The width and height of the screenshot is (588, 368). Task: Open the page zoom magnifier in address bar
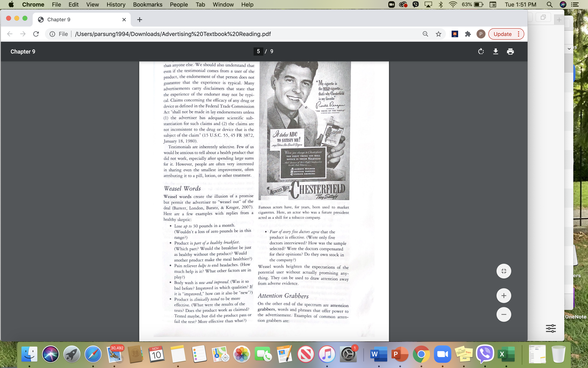(x=425, y=34)
